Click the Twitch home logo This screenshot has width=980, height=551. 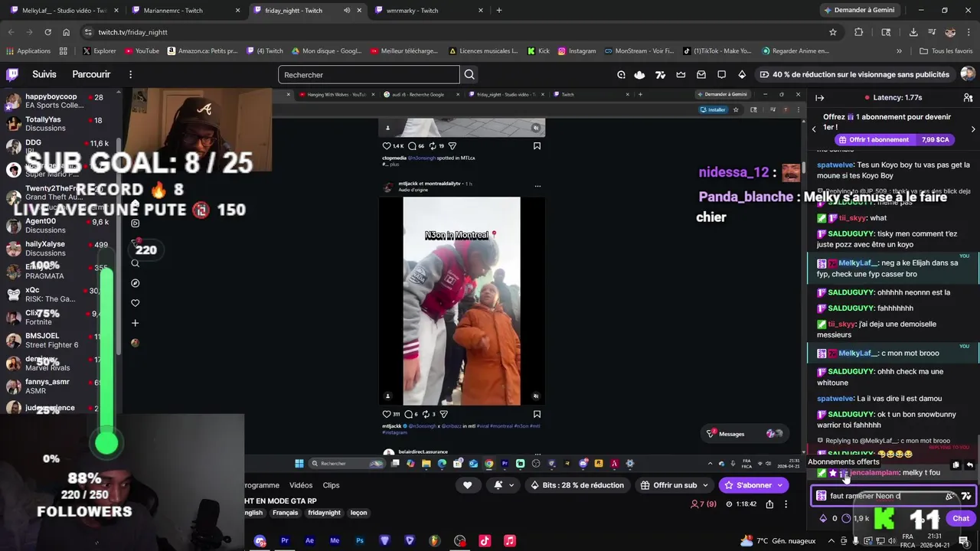[12, 74]
